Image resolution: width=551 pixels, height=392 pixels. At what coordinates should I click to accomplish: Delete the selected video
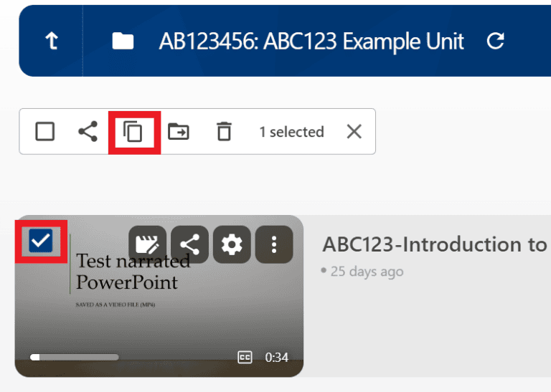coord(225,132)
